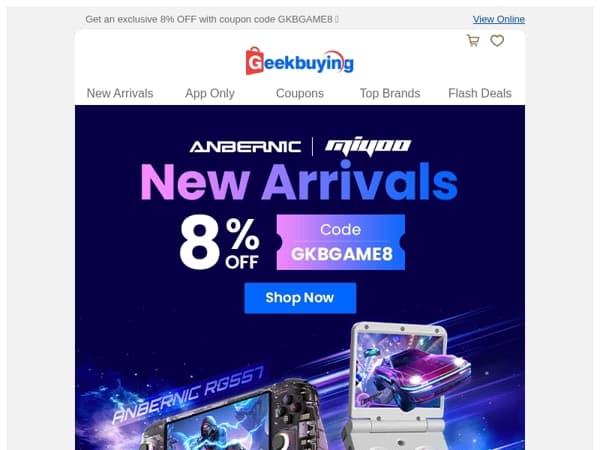Open Flash Deals navigation link
The image size is (600, 450).
pyautogui.click(x=480, y=93)
